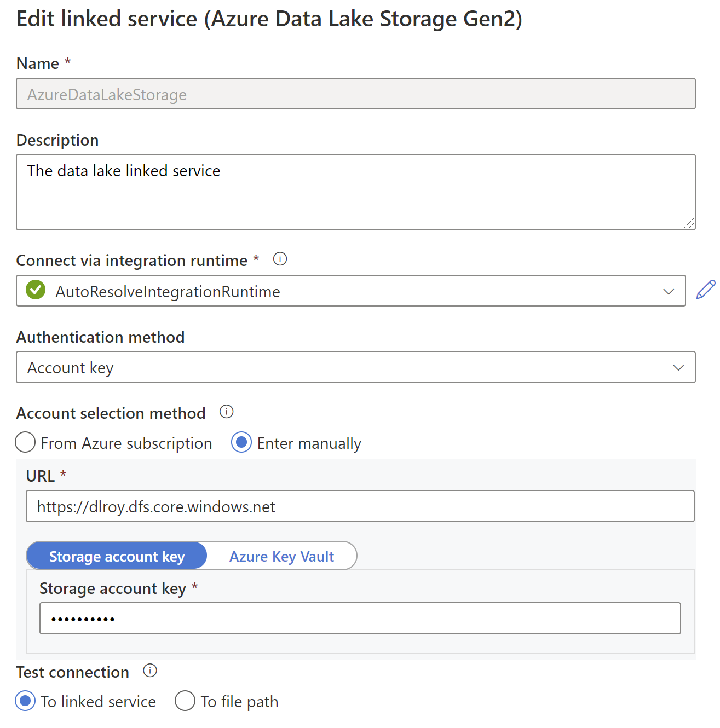Click info icon beside integration runtime label
Image resolution: width=720 pixels, height=728 pixels.
pyautogui.click(x=280, y=259)
